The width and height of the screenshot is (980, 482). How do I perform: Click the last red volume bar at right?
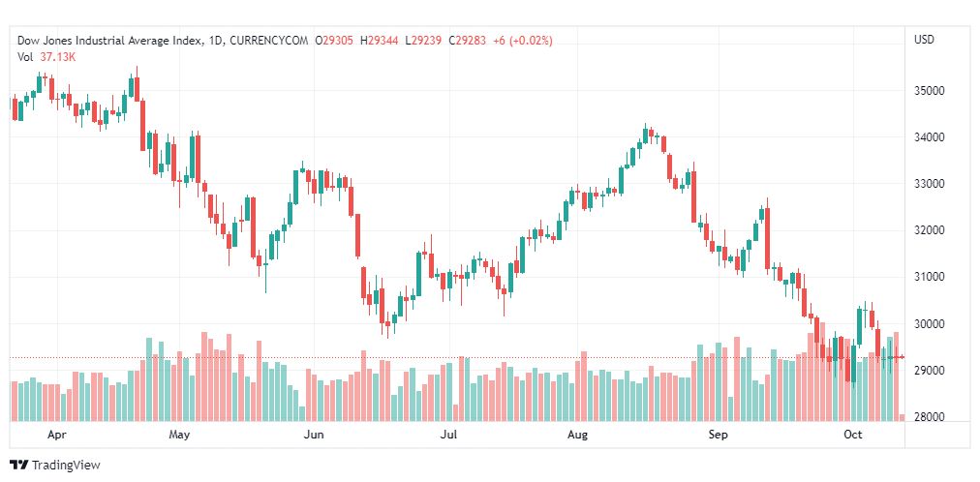tap(902, 418)
